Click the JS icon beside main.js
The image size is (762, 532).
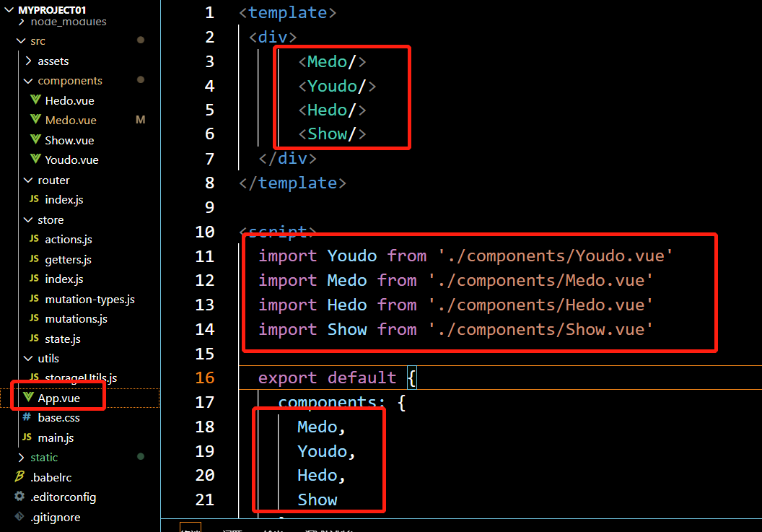[x=27, y=437]
